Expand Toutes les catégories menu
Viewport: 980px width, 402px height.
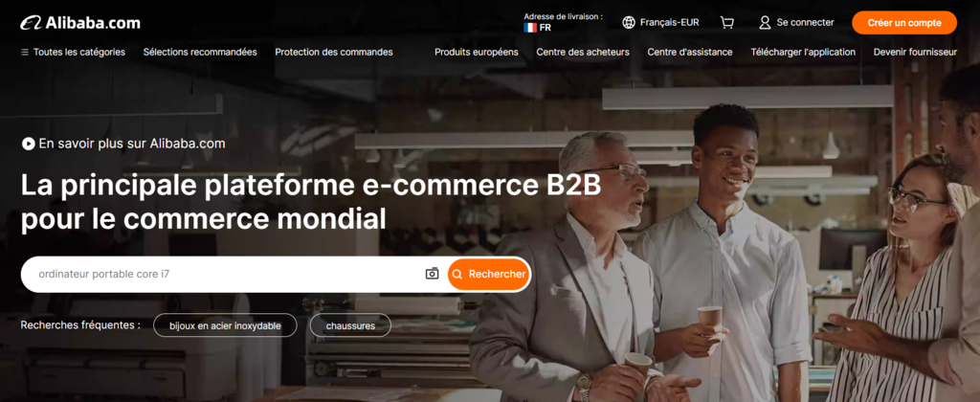[x=73, y=53]
